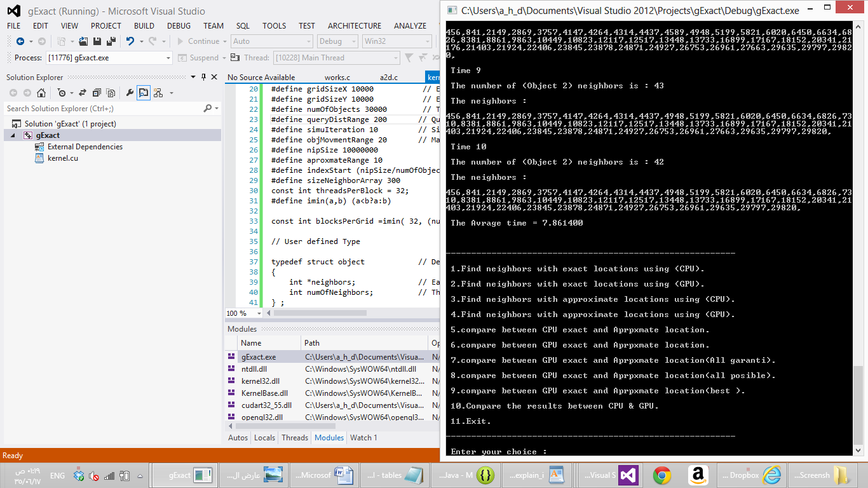This screenshot has width=868, height=488.
Task: Select kernel.cu in Solution Explorer
Action: tap(63, 158)
